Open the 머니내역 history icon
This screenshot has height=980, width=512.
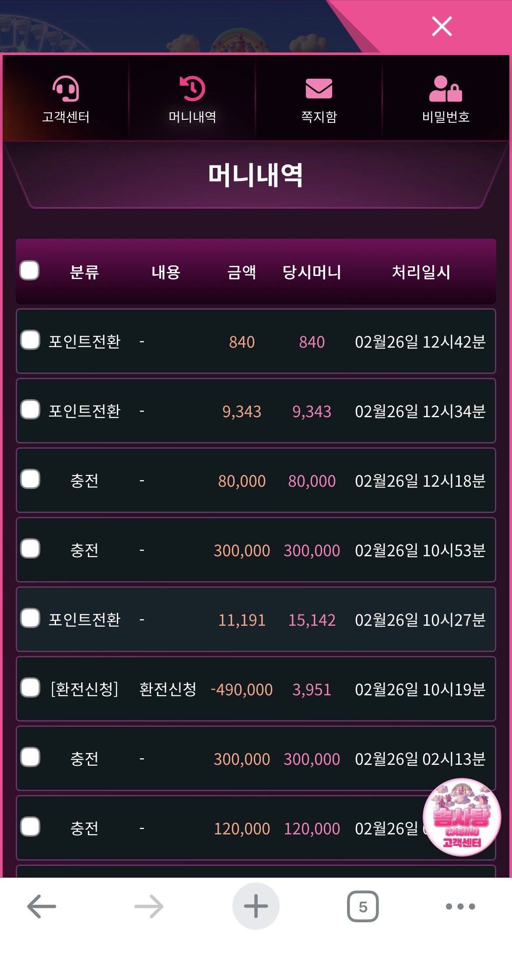tap(192, 89)
